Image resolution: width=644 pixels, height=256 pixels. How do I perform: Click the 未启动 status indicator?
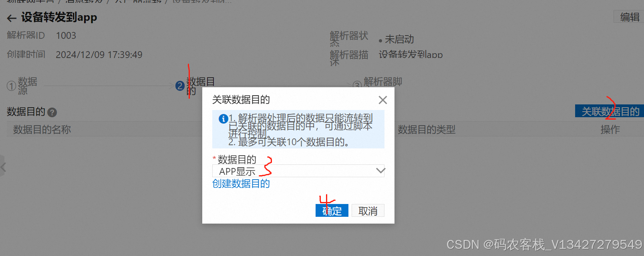(396, 40)
